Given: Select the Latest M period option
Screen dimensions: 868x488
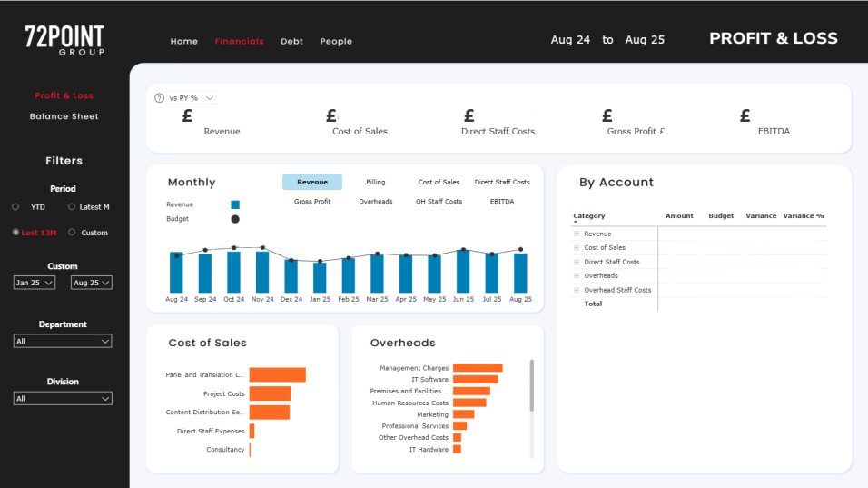Looking at the screenshot, I should 73,207.
